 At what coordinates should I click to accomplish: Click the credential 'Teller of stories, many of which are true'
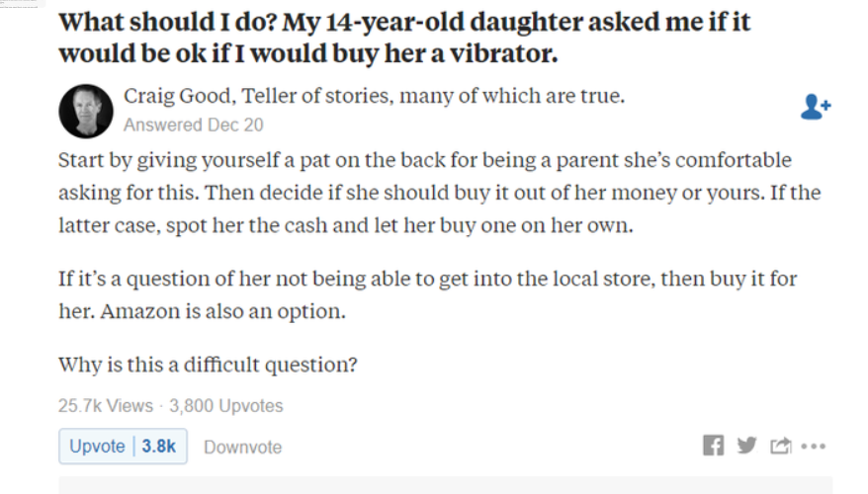pos(433,96)
